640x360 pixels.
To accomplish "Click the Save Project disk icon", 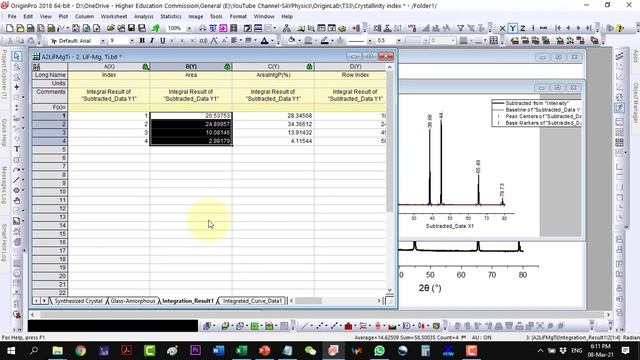I will [131, 28].
